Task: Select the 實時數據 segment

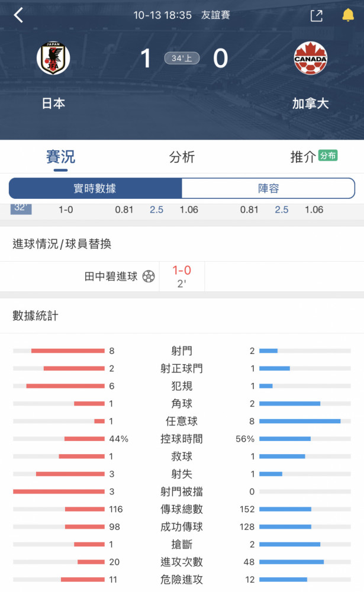Action: (95, 188)
